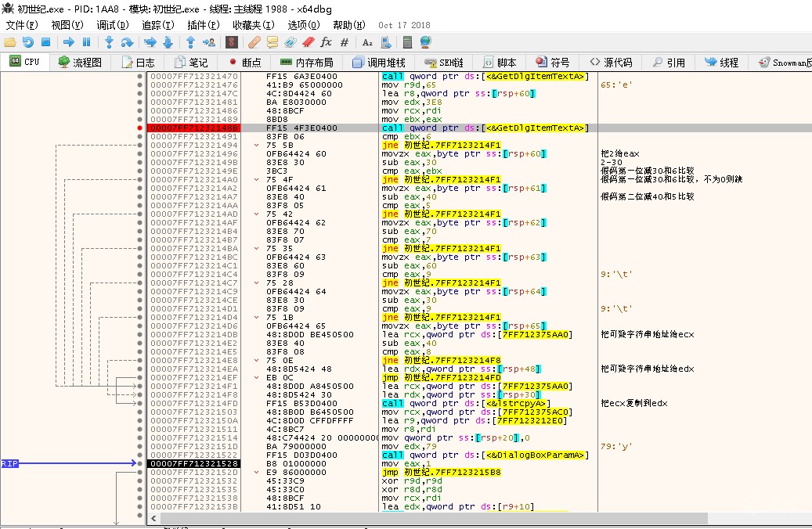Toggle breakpoint dot at address 00007FF71232152D

pyautogui.click(x=140, y=472)
